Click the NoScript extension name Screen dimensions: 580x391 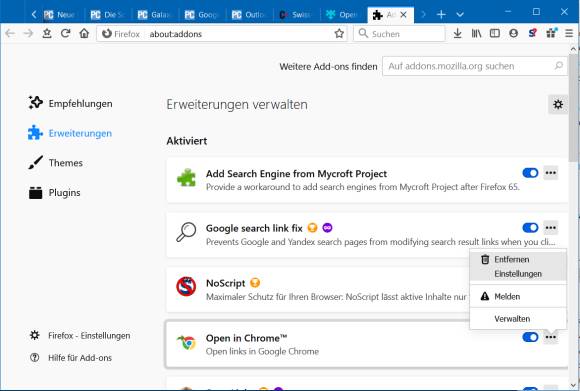click(225, 283)
